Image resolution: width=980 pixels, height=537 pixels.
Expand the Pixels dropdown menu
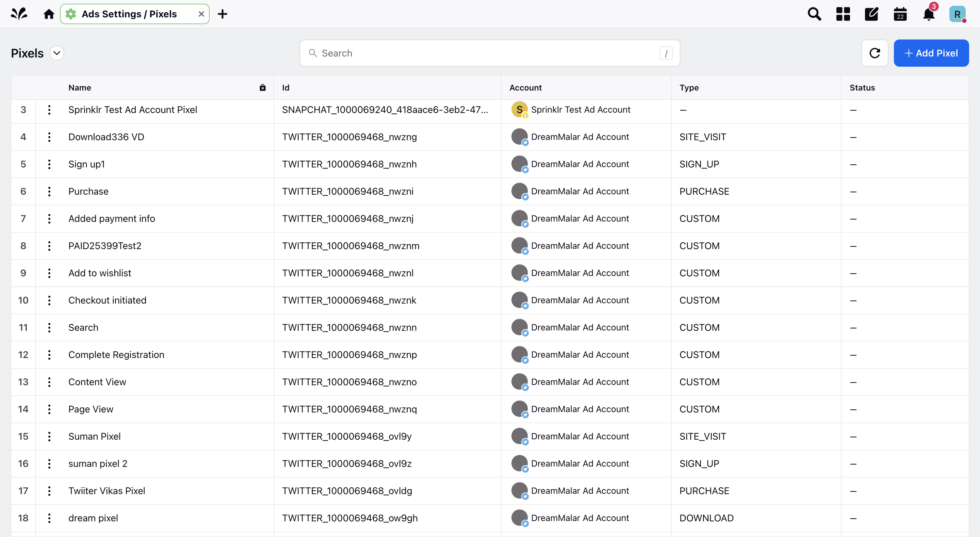click(58, 53)
